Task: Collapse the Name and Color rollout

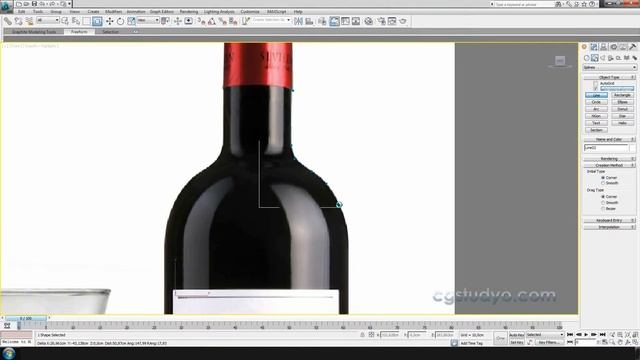Action: click(609, 140)
